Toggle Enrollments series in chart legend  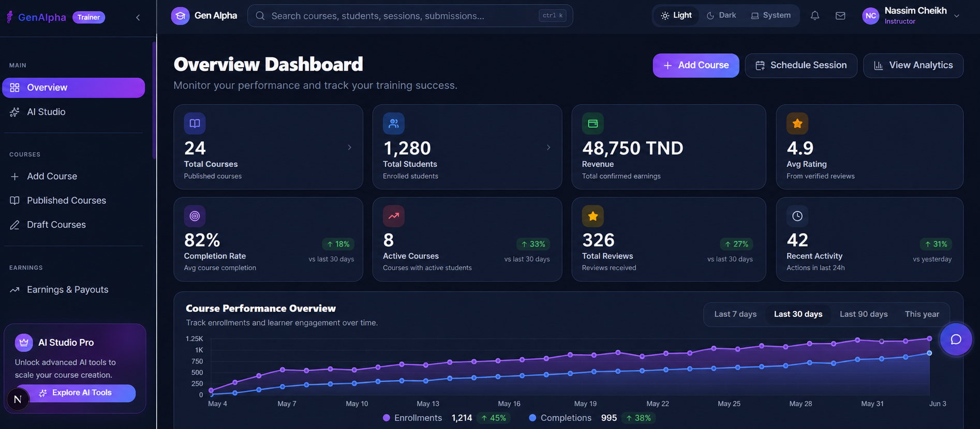coord(412,418)
